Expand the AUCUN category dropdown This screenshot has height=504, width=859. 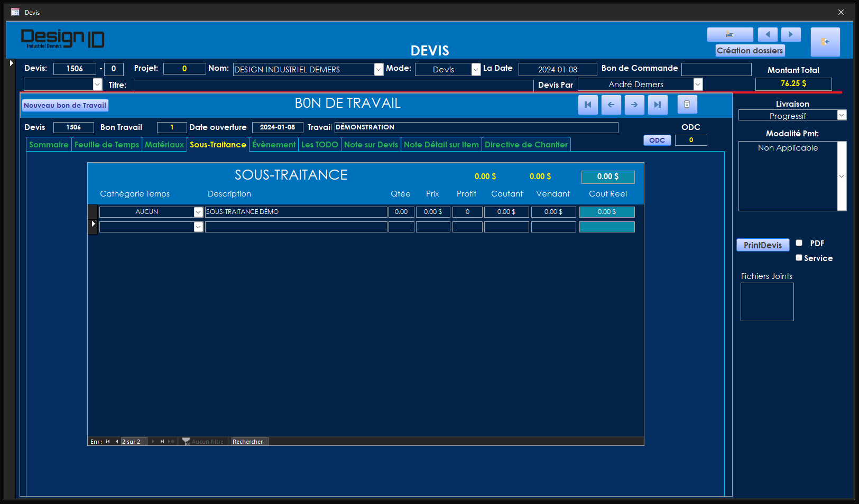click(x=198, y=212)
